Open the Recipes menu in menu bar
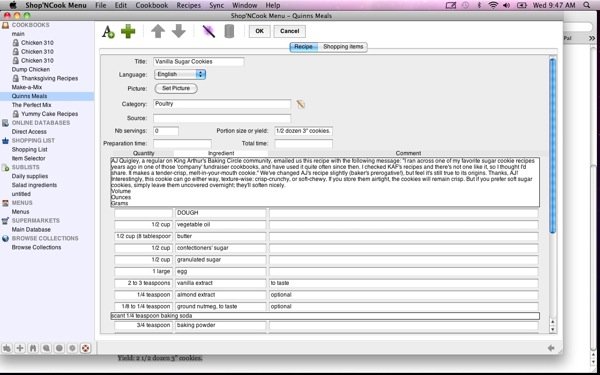This screenshot has width=600, height=375. 188,5
